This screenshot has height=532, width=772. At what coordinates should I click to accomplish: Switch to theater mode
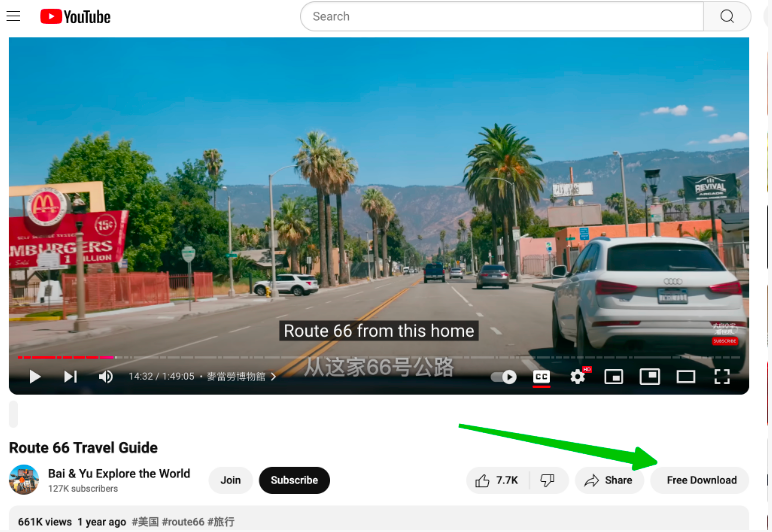(x=650, y=377)
